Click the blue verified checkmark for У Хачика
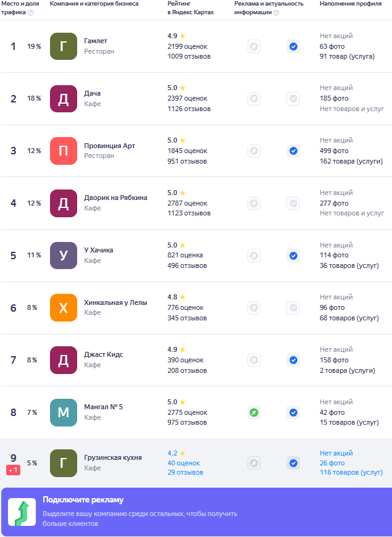Image resolution: width=392 pixels, height=537 pixels. [293, 256]
